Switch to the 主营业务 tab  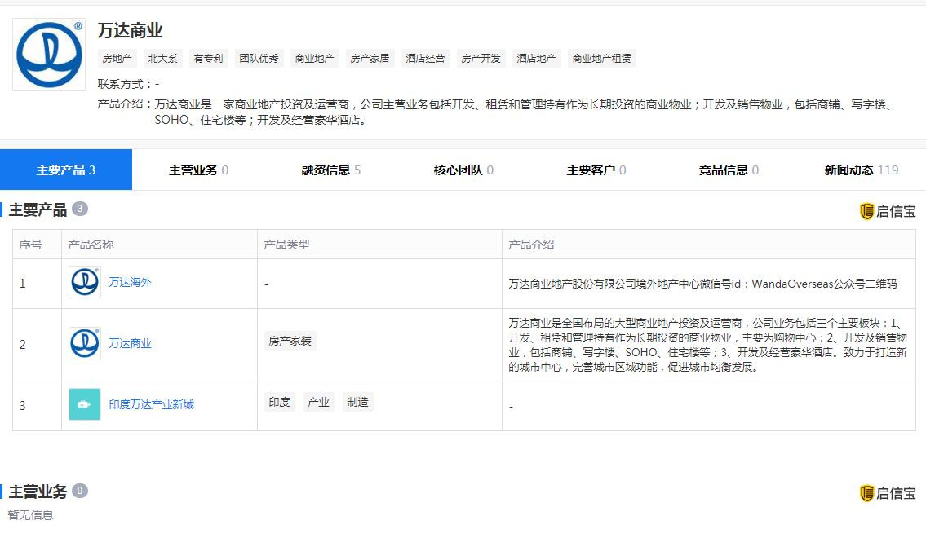click(198, 170)
